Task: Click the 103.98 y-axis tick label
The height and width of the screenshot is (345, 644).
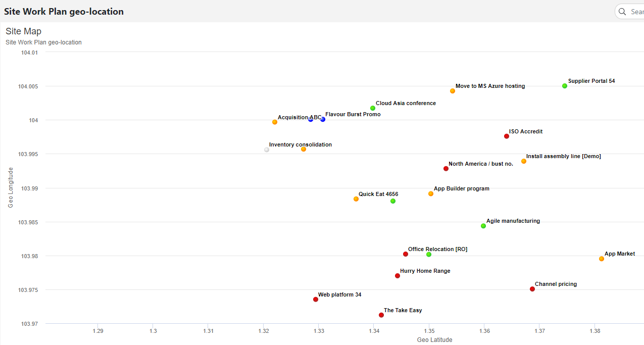Action: [29, 256]
